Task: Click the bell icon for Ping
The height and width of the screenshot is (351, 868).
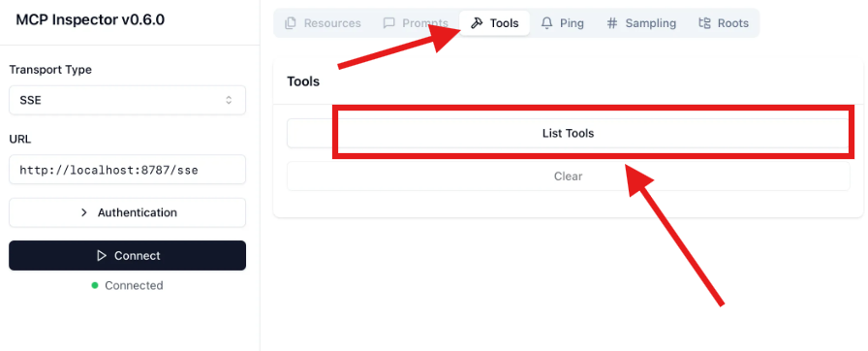Action: [x=547, y=23]
